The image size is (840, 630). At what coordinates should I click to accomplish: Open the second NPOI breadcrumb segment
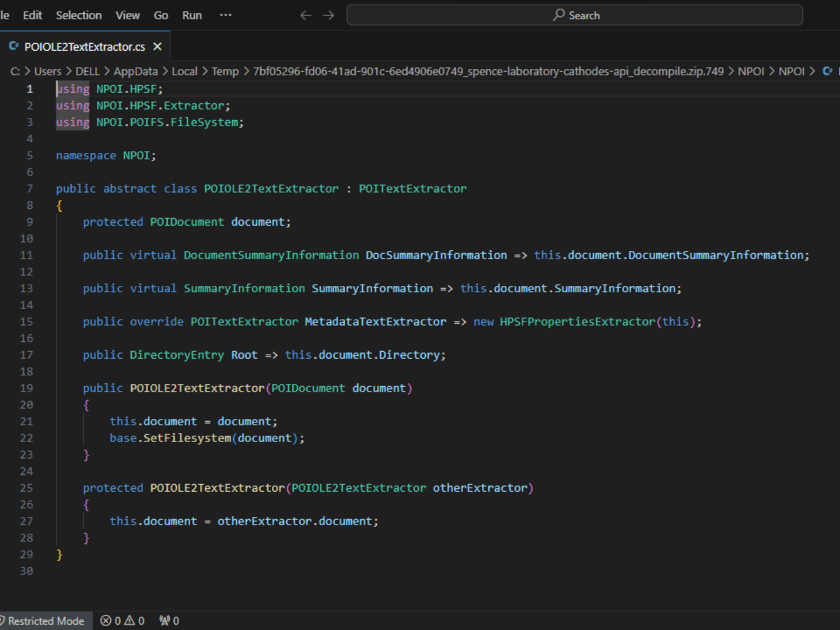click(x=792, y=71)
